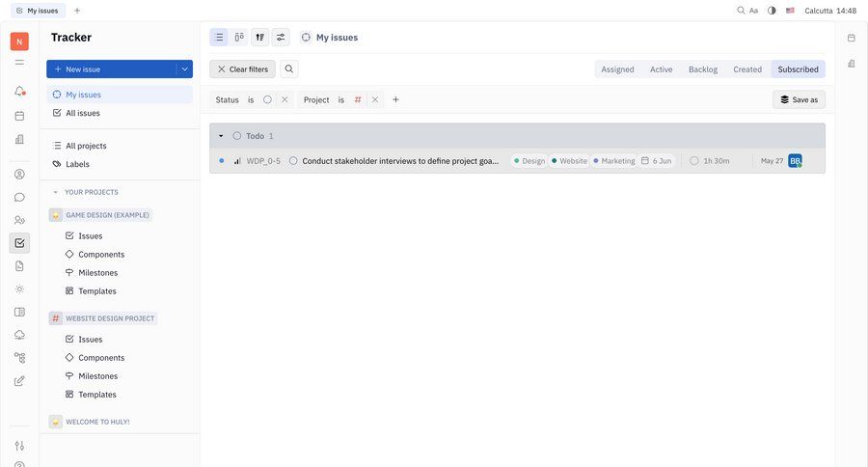The image size is (868, 467).
Task: Click the BB assignee avatar on the issue
Action: point(795,161)
